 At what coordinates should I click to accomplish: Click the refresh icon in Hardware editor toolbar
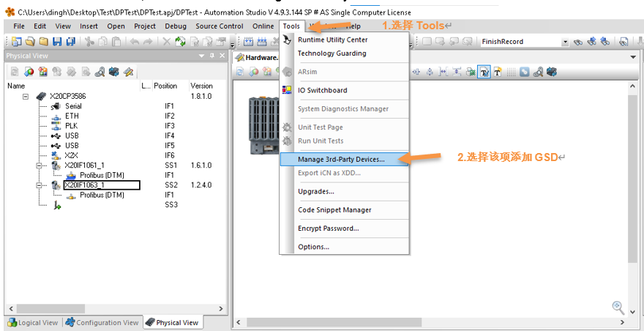tap(239, 72)
